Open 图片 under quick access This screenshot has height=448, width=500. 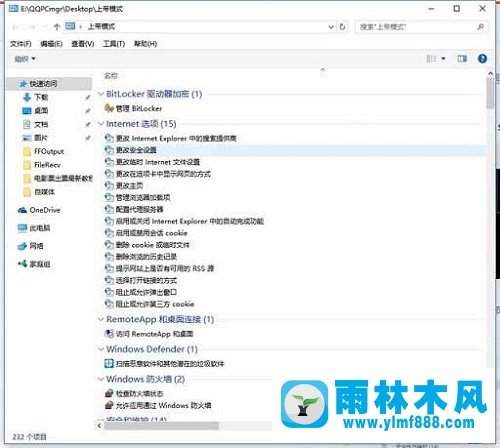35,138
